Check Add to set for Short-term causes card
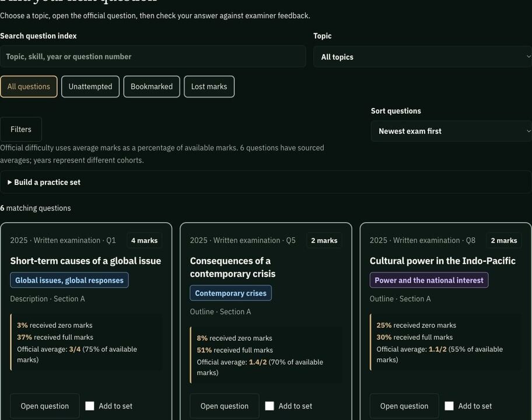The height and width of the screenshot is (420, 532). coord(90,406)
